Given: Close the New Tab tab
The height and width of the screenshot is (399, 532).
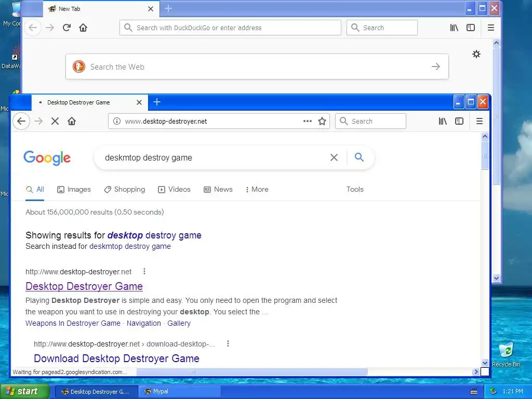Looking at the screenshot, I should [x=151, y=9].
